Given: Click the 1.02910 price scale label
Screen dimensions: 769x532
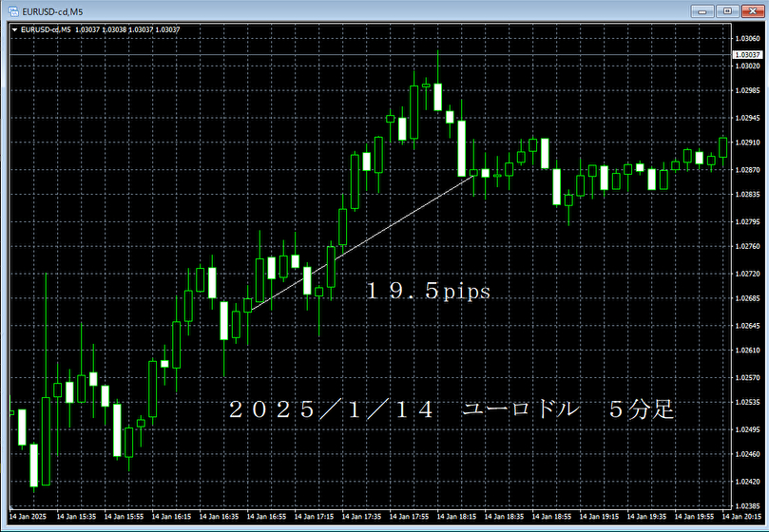Looking at the screenshot, I should [748, 142].
